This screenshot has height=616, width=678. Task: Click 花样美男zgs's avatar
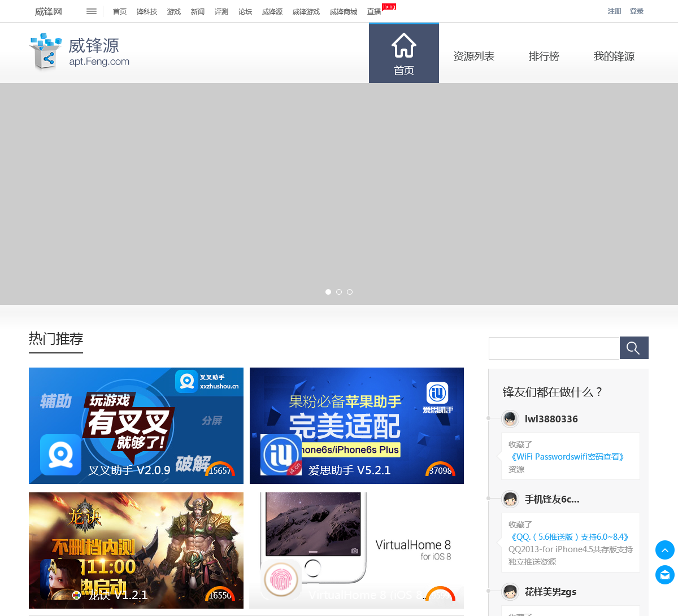coord(510,591)
